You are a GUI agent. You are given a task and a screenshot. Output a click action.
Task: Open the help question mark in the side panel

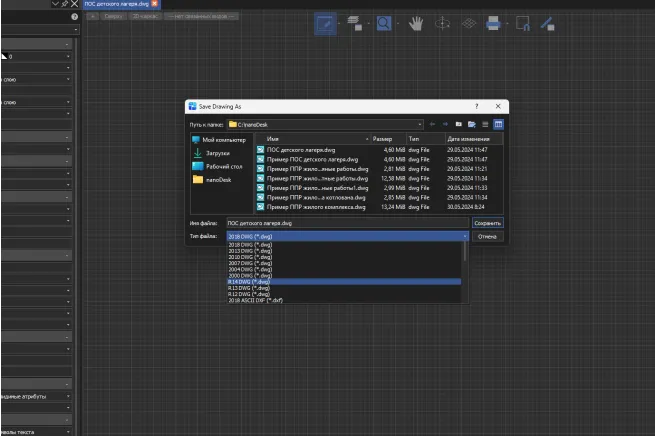coord(74,17)
